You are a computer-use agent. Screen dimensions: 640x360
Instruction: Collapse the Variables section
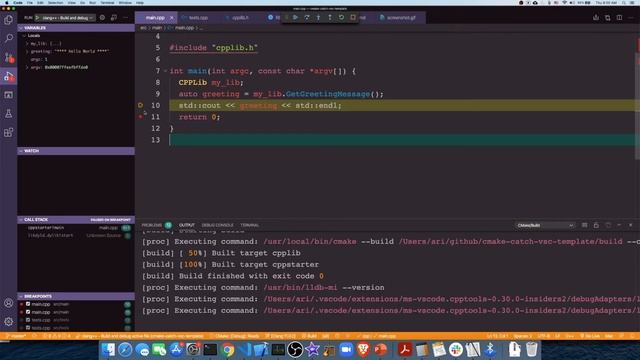point(76,28)
